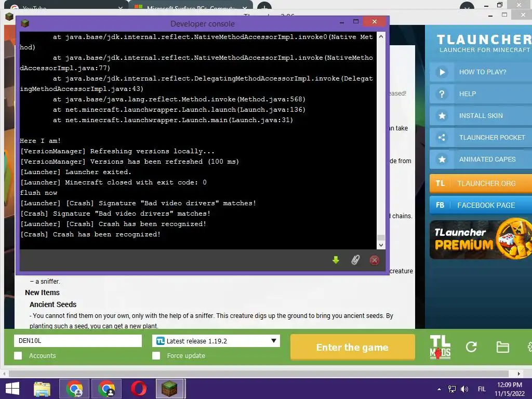
Task: Open File Explorer from taskbar
Action: coord(42,389)
